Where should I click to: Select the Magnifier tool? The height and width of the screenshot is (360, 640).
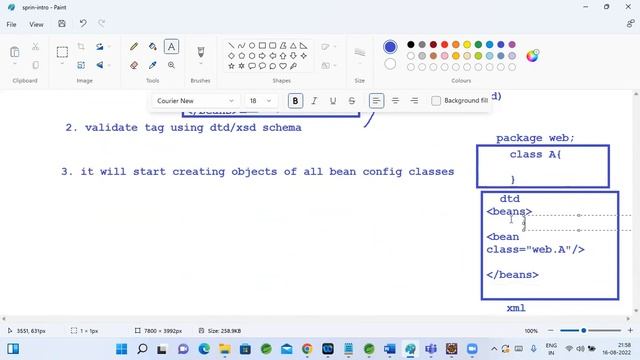tap(171, 65)
